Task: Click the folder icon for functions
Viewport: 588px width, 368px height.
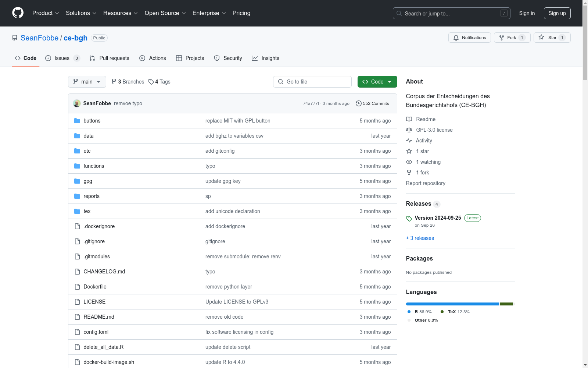Action: pos(77,166)
